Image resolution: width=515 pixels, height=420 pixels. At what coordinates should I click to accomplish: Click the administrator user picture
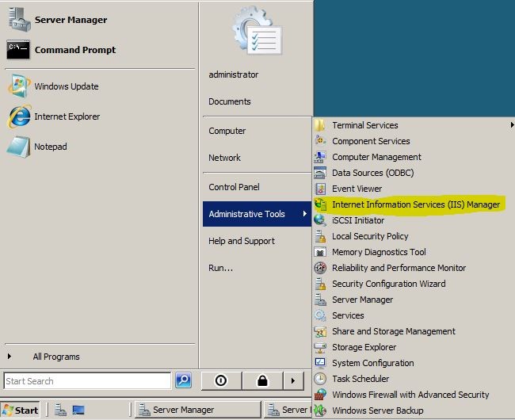(257, 31)
